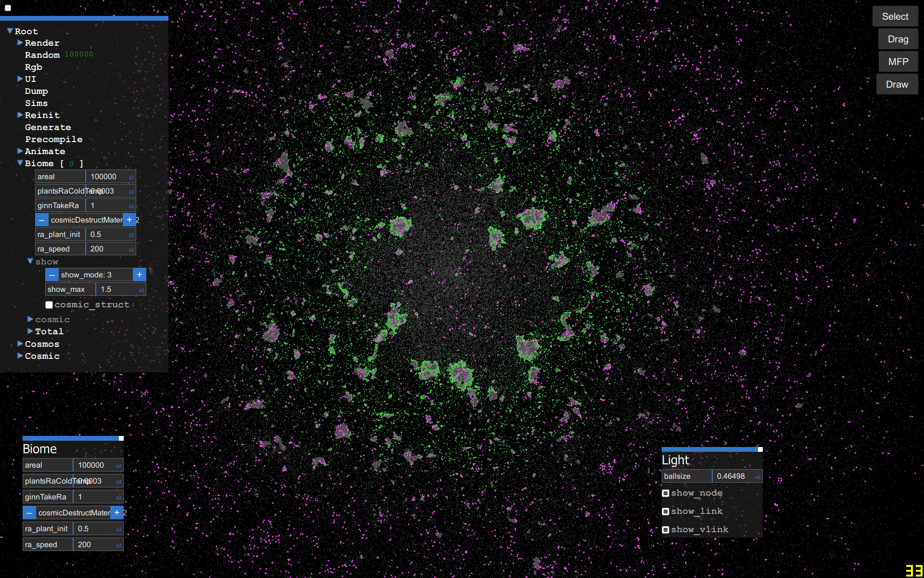The image size is (924, 578).
Task: Decrease show_mode with the minus button
Action: tap(52, 275)
